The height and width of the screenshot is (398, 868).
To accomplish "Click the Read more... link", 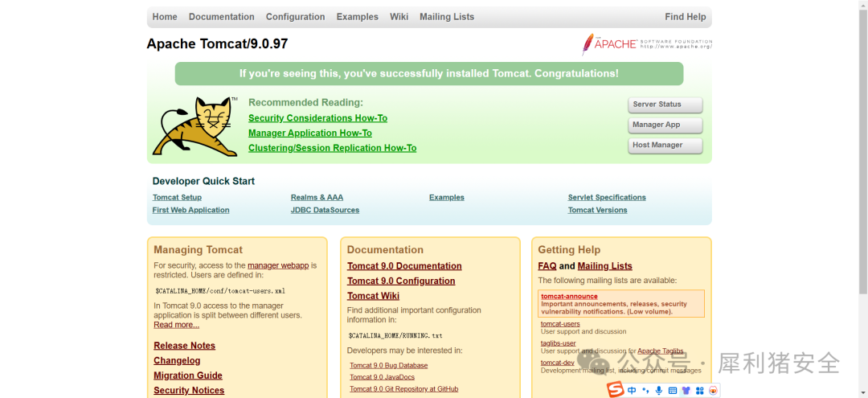I will pyautogui.click(x=177, y=324).
